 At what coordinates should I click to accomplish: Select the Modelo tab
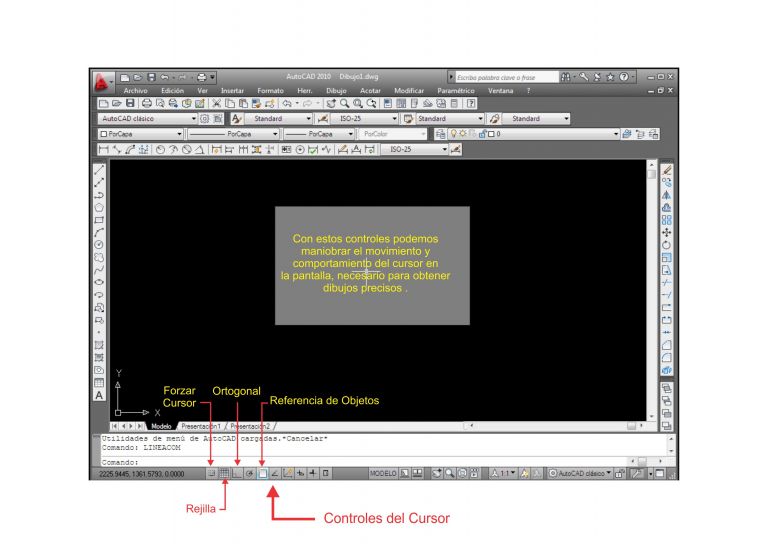(161, 427)
